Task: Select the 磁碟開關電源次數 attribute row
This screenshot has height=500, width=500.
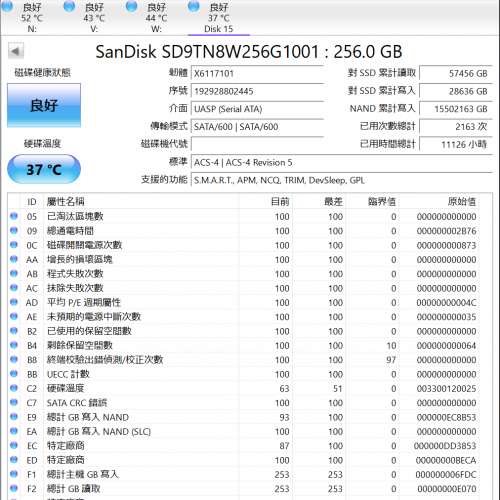Action: click(244, 245)
